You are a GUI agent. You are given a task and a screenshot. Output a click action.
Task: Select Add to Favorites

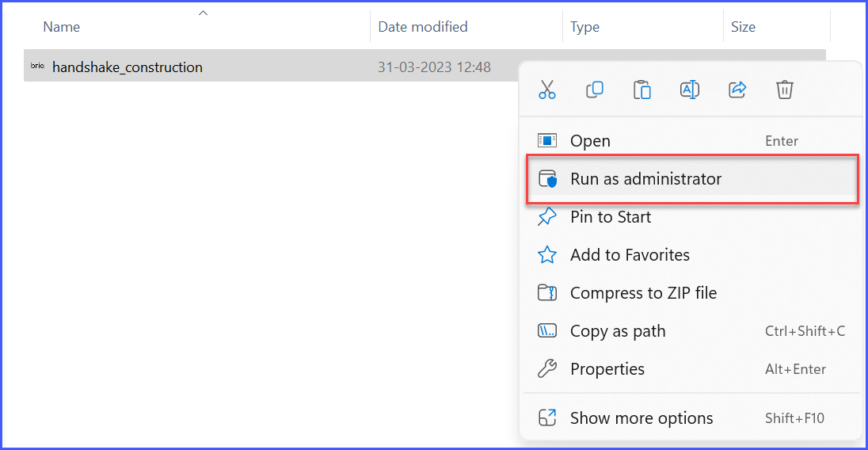691,254
